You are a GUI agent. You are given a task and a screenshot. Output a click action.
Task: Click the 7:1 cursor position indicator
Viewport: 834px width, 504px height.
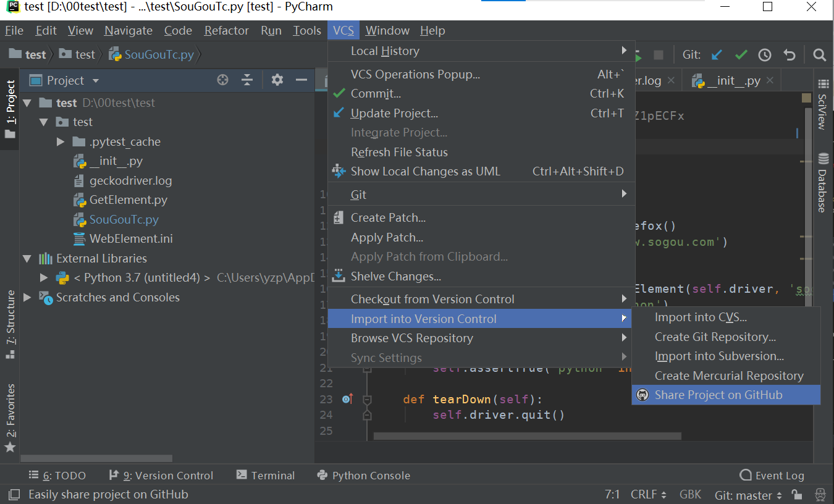(x=612, y=495)
